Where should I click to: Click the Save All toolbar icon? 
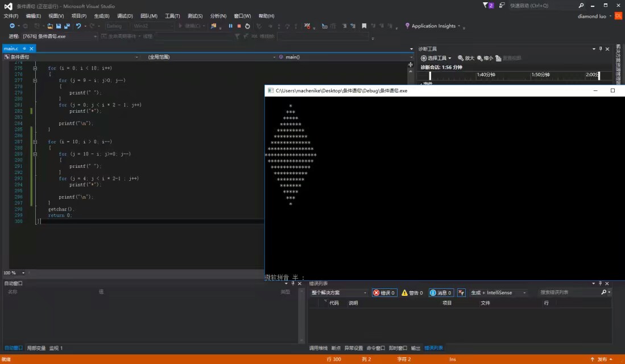point(67,26)
